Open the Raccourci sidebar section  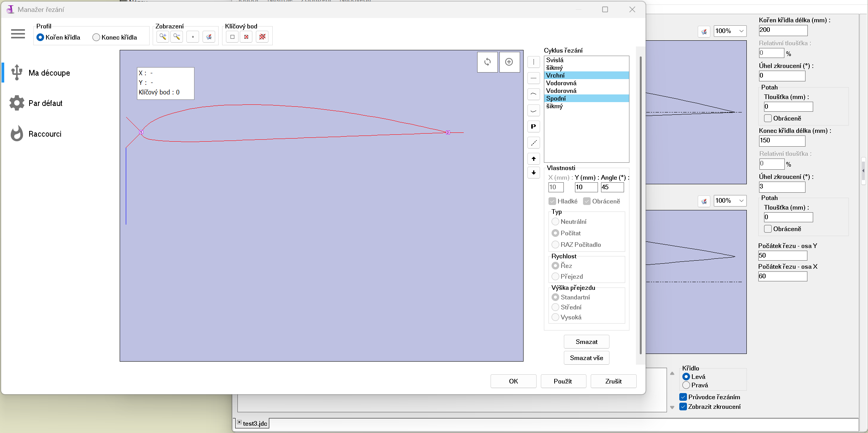point(45,134)
